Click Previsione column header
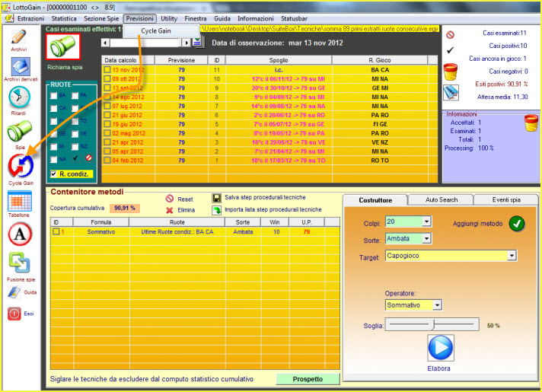Screen dimensions: 542x392 (x=181, y=60)
